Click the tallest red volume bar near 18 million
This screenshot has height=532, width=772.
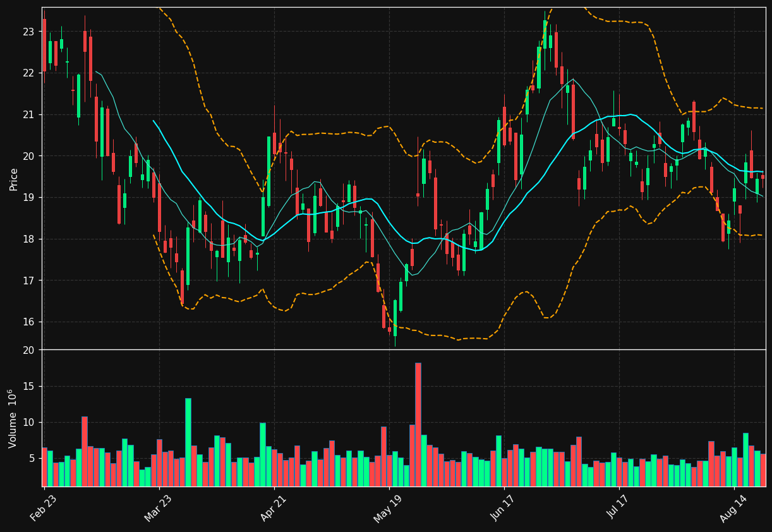(418, 425)
